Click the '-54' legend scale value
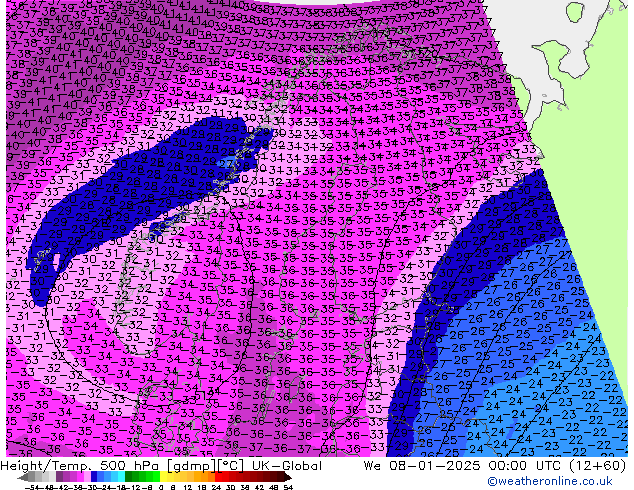The width and height of the screenshot is (634, 490). click(32, 488)
